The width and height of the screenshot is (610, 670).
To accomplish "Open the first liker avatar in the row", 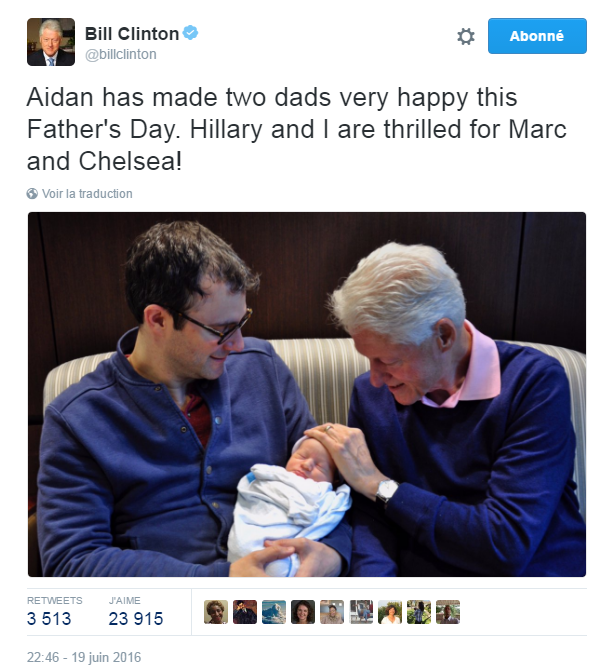I will pyautogui.click(x=216, y=612).
